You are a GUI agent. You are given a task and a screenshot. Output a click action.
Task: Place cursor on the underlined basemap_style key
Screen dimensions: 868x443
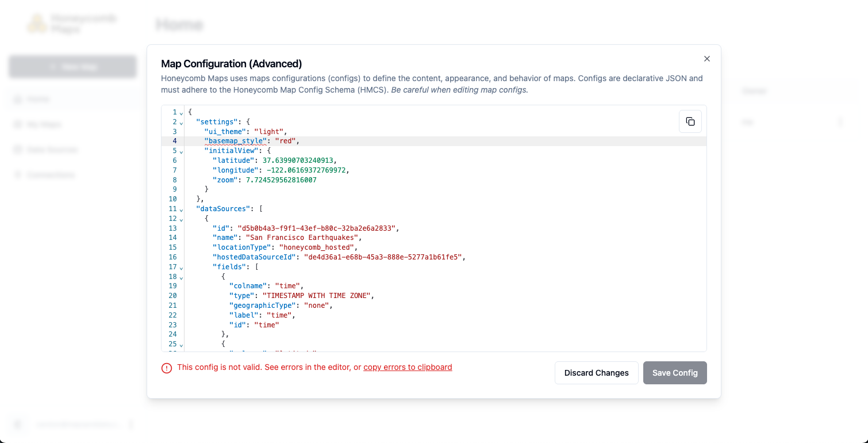(x=235, y=140)
